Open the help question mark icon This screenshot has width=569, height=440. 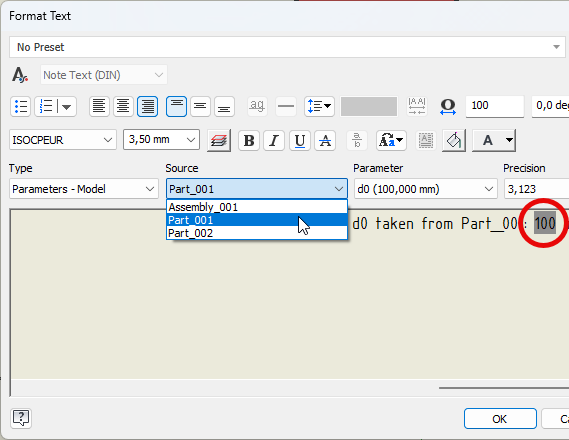[x=21, y=419]
